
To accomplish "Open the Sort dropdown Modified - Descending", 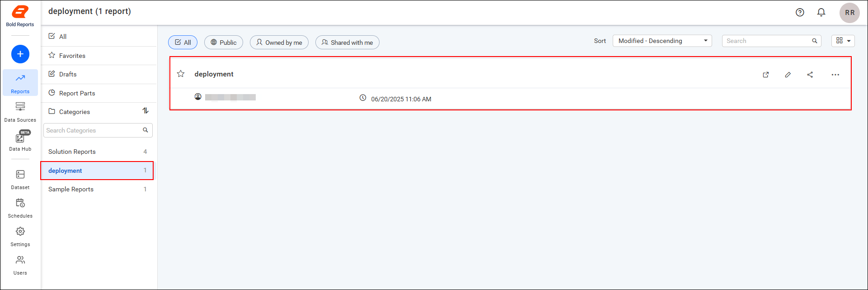I will (662, 41).
